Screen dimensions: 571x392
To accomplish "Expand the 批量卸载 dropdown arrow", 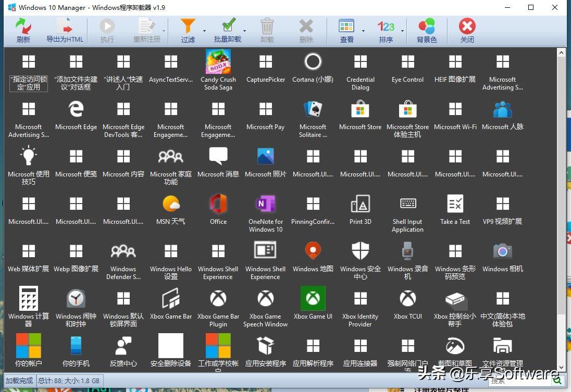I will (x=244, y=31).
